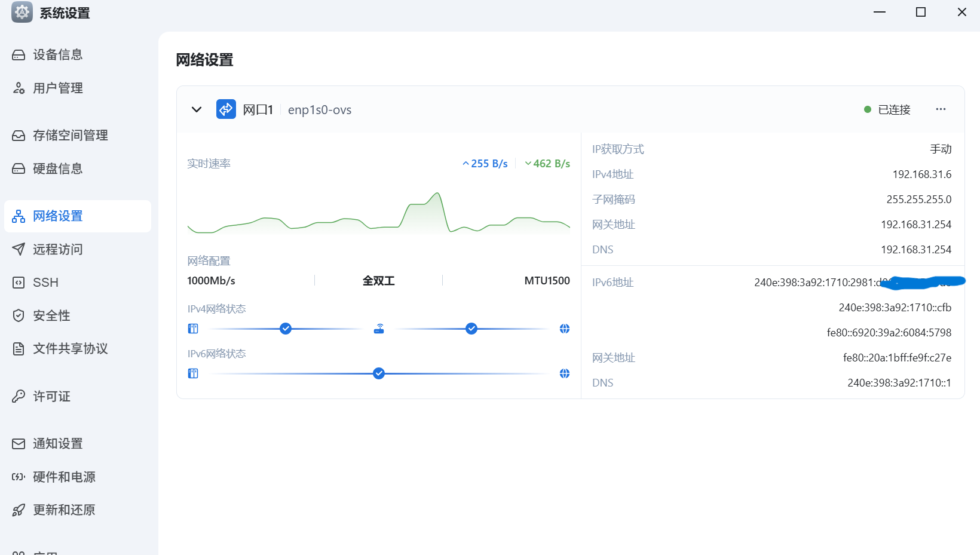The height and width of the screenshot is (555, 980).
Task: Click the IPv6 network status checkmark
Action: [x=378, y=373]
